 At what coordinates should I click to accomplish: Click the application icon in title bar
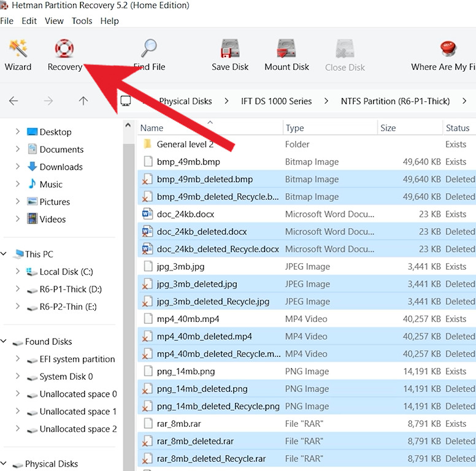(x=4, y=5)
